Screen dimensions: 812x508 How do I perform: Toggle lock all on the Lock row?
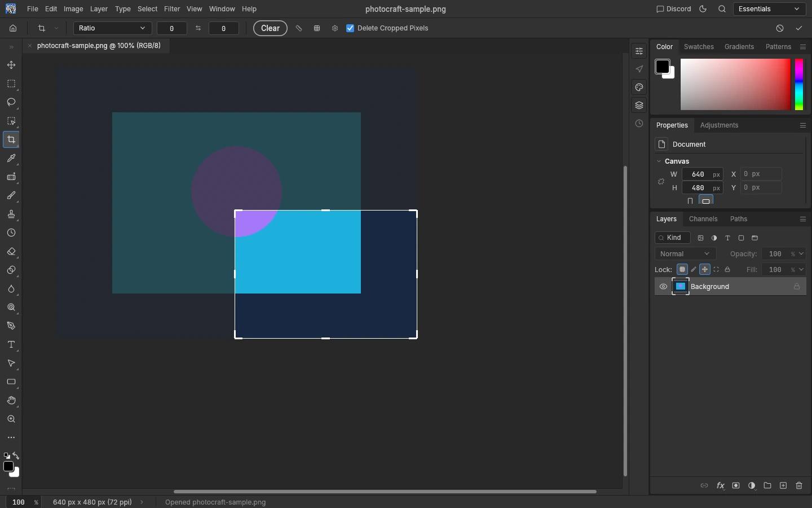[x=727, y=270]
